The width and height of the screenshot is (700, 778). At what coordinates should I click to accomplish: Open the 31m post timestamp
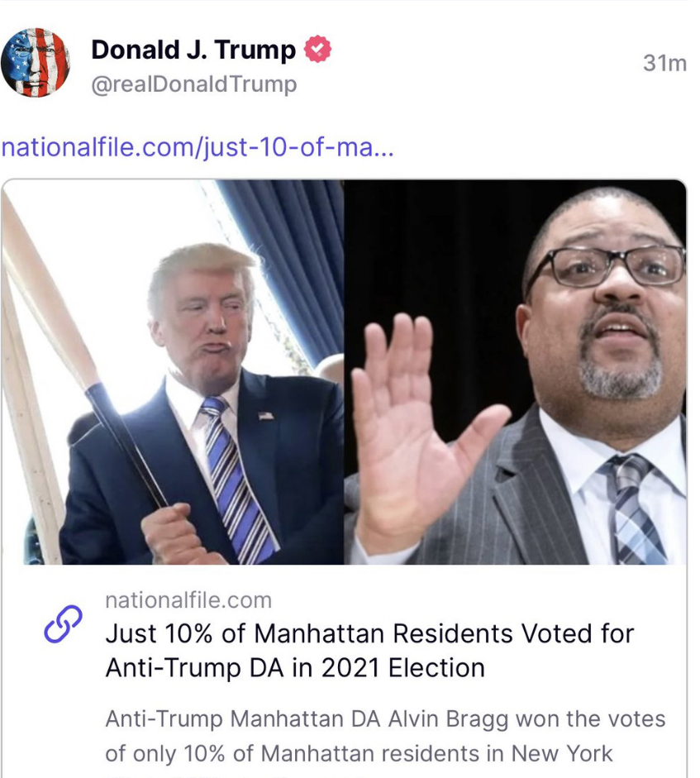664,63
